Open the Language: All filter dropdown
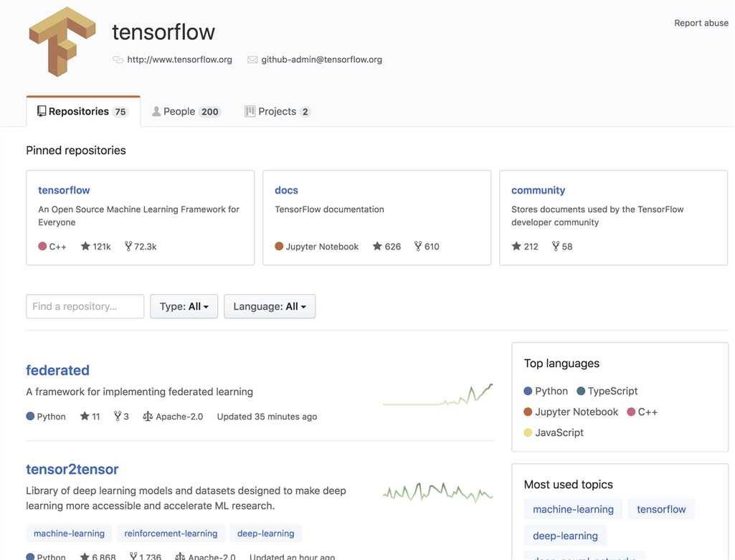The image size is (735, 560). pyautogui.click(x=270, y=306)
